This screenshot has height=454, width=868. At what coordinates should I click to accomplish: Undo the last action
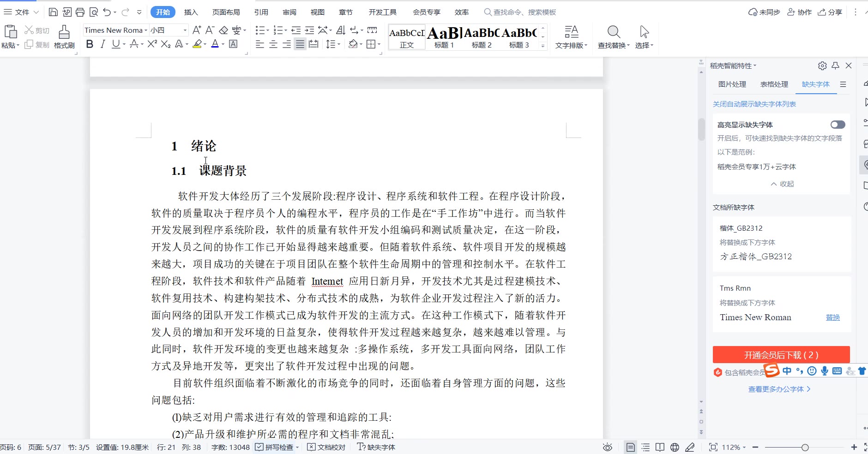pos(107,12)
